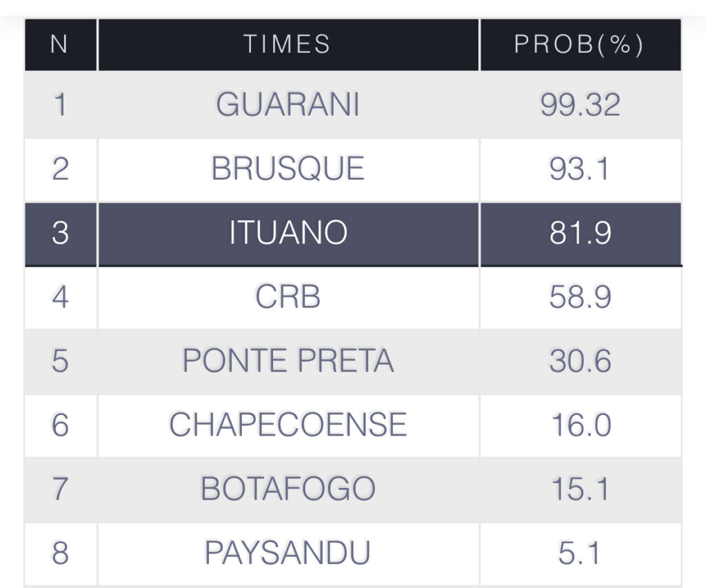Choose PONTE PRETA in the table
706x588 pixels.
[288, 361]
